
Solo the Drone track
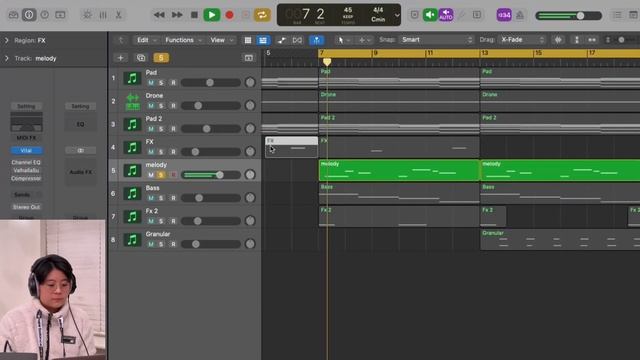[x=161, y=106]
